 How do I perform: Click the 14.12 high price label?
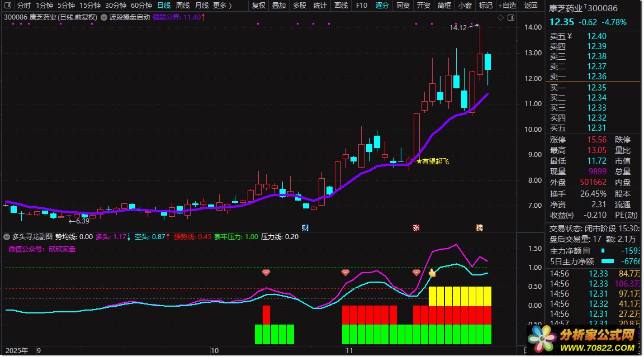pyautogui.click(x=458, y=28)
